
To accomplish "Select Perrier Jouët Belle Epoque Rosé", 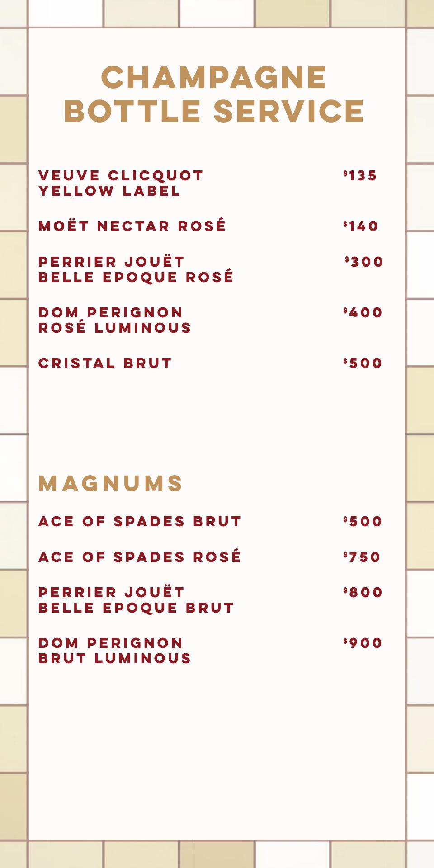I will [136, 269].
